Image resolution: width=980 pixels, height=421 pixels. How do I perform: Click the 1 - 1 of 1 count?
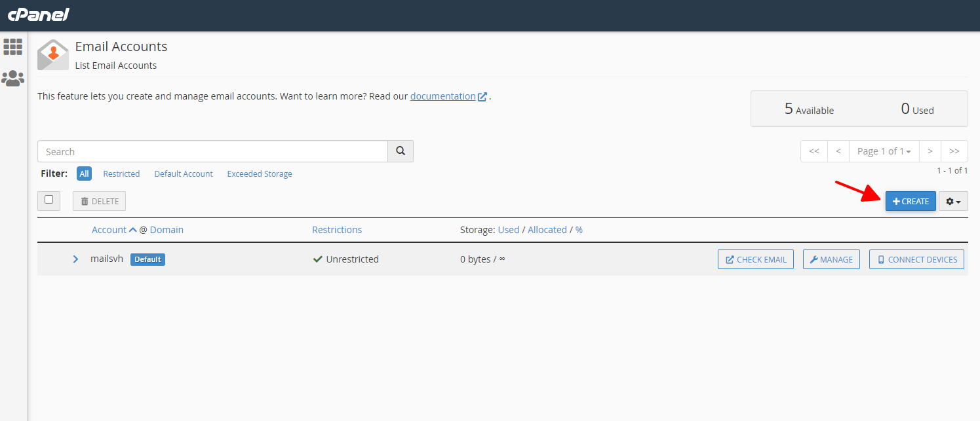[x=952, y=170]
